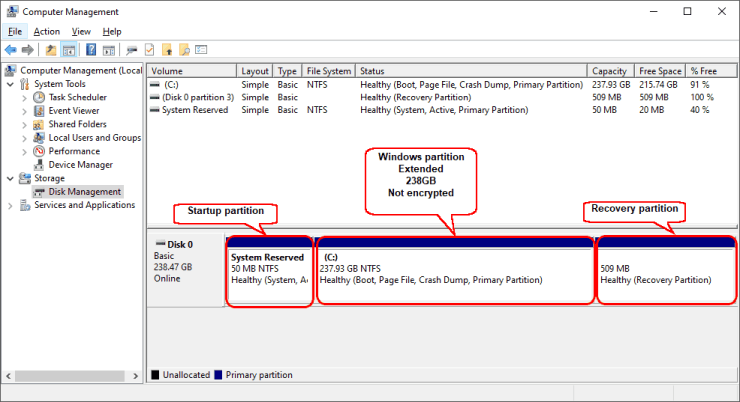Click the checkmark page Properties icon
The width and height of the screenshot is (740, 402).
tap(150, 50)
